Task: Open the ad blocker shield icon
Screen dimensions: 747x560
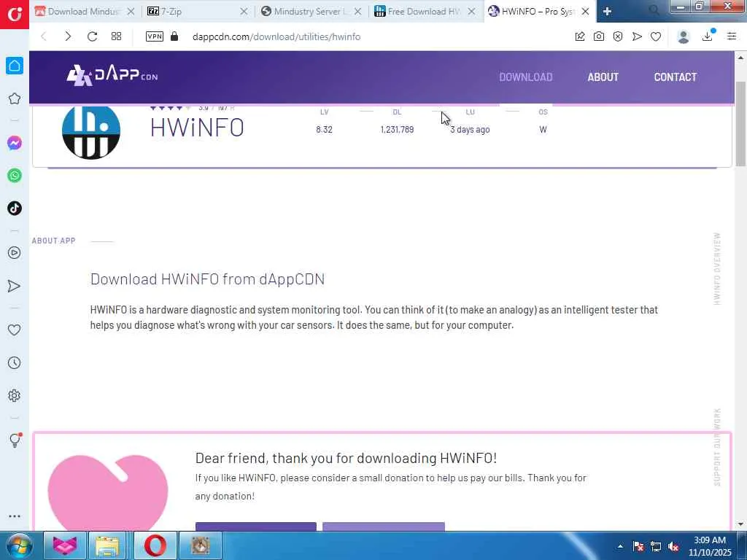Action: [618, 36]
